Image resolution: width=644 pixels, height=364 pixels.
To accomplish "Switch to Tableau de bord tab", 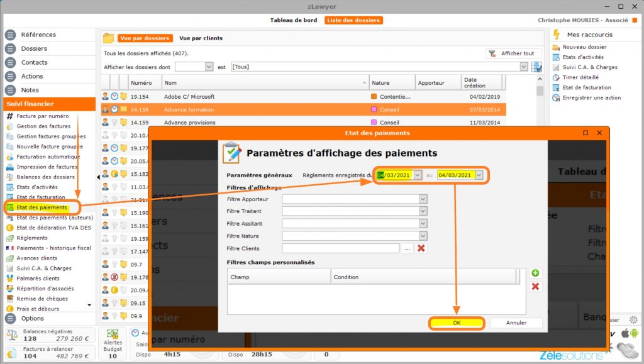I will (294, 20).
